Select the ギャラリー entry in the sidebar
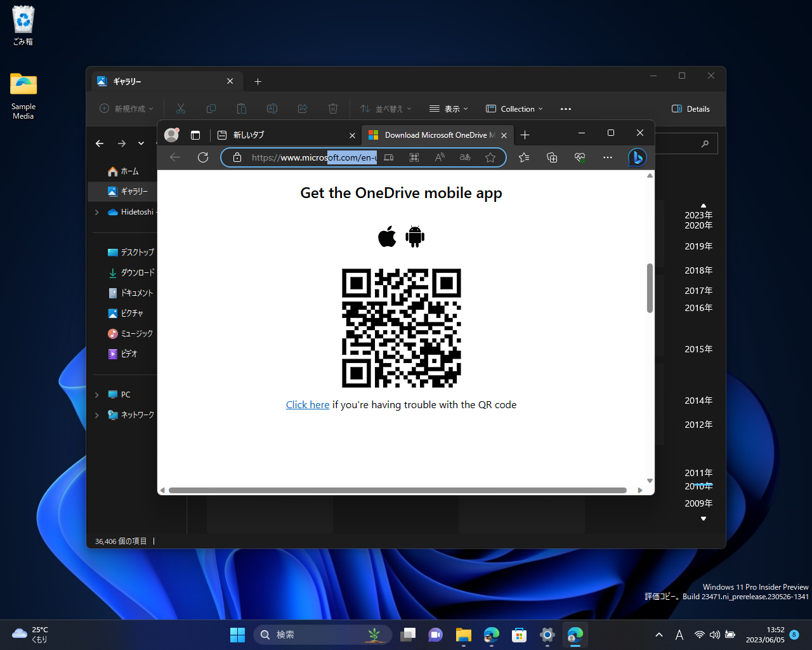Image resolution: width=812 pixels, height=650 pixels. [x=133, y=191]
